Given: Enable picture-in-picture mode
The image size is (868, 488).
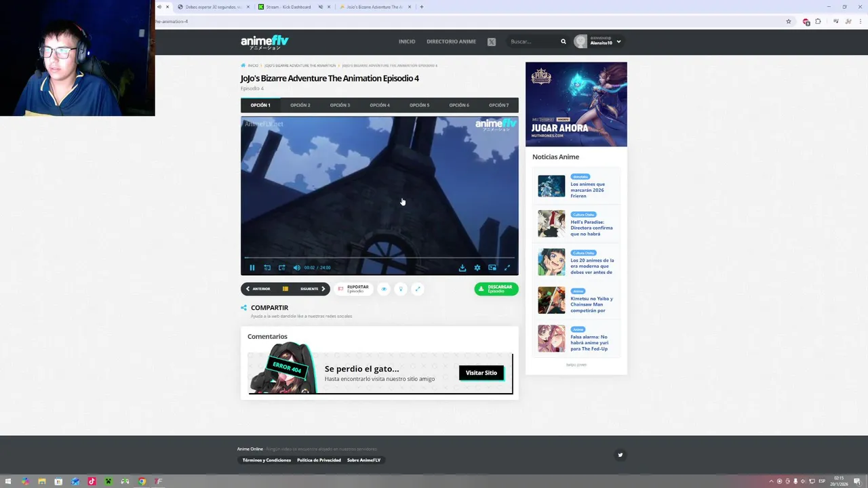Looking at the screenshot, I should pyautogui.click(x=492, y=268).
